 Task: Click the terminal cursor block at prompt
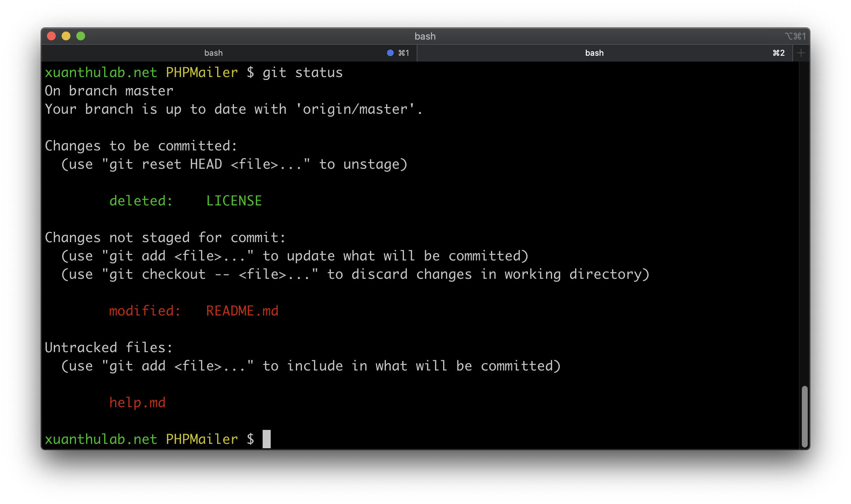[267, 439]
